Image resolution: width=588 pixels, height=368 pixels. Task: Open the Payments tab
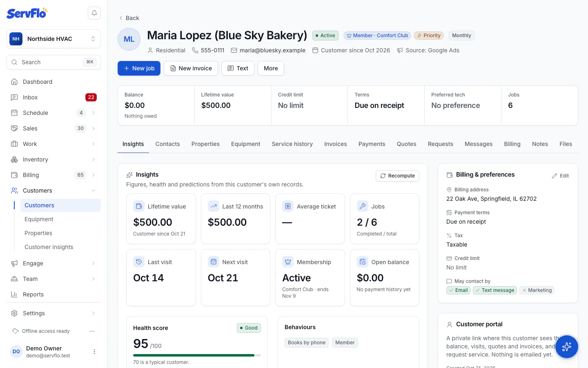click(x=372, y=144)
